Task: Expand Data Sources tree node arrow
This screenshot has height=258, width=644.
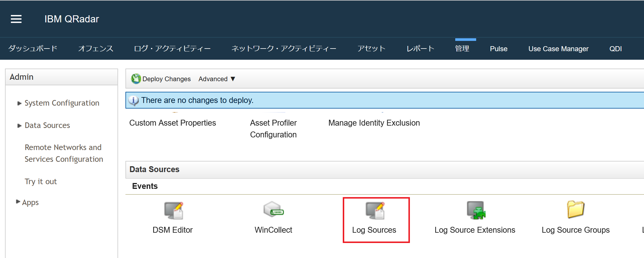Action: click(x=19, y=126)
